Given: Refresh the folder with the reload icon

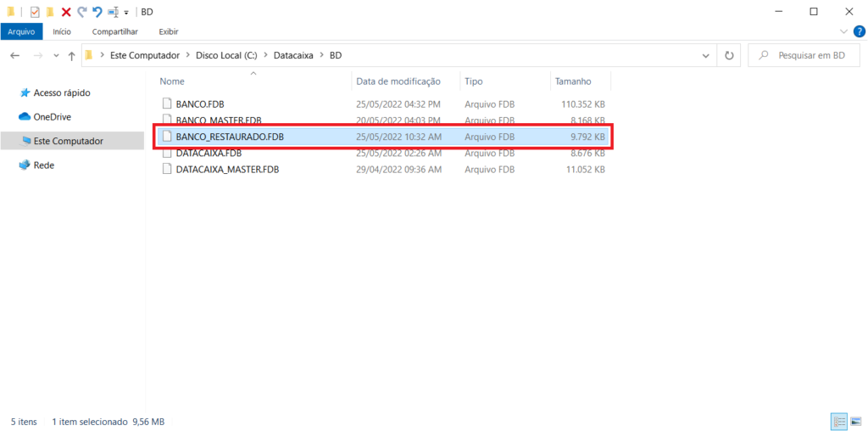Looking at the screenshot, I should tap(729, 55).
